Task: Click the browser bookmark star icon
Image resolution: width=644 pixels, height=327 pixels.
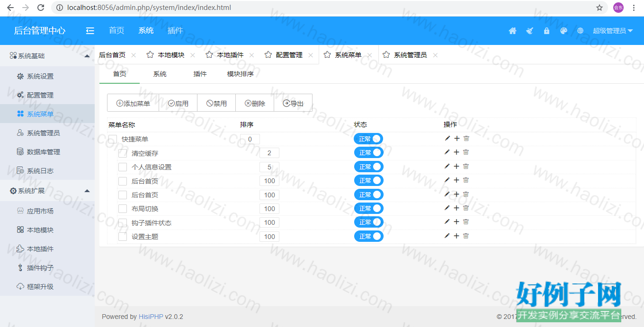Action: pos(599,8)
